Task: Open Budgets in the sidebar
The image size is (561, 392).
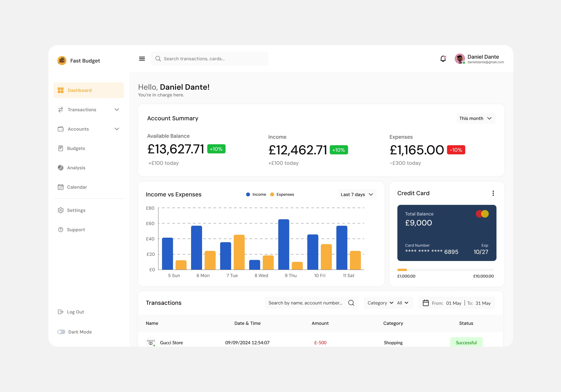Action: pos(76,148)
